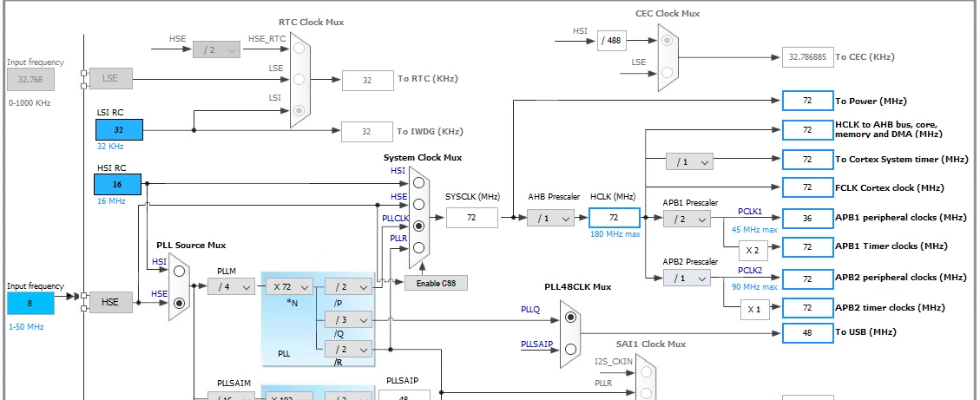The height and width of the screenshot is (400, 980).
Task: Click the To CEC (KHz) value 32.786885
Action: click(807, 57)
